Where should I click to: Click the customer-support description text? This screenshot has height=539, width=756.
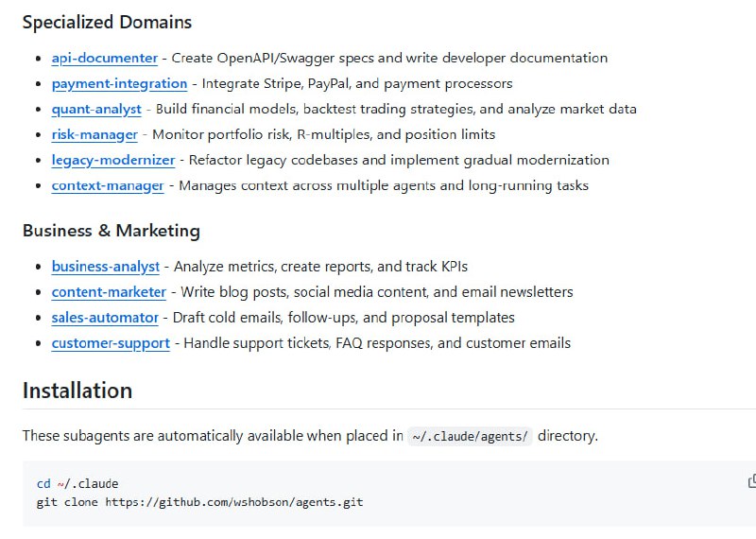377,343
